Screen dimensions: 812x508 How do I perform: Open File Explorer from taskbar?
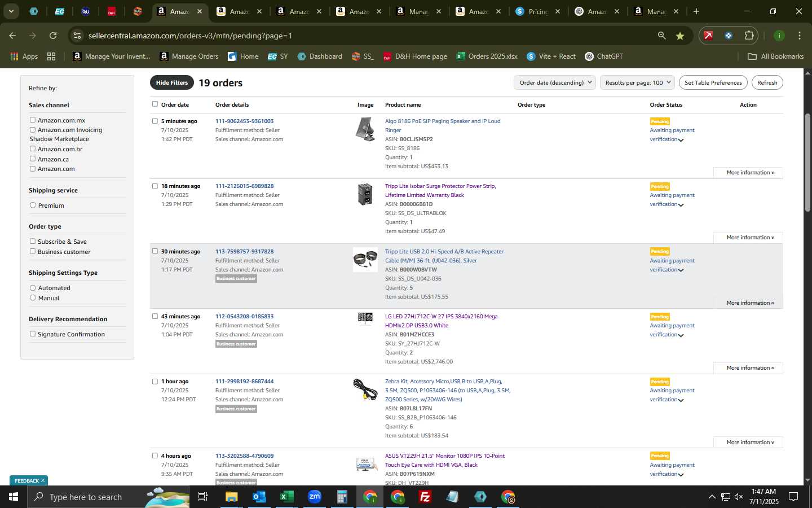coord(232,497)
